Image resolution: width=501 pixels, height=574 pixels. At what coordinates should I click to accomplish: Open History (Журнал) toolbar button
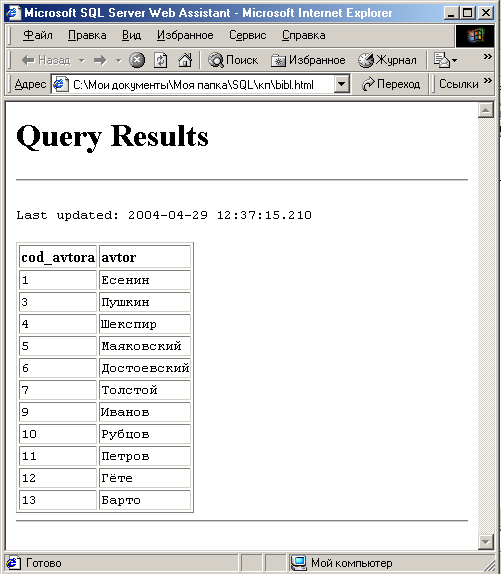(387, 60)
